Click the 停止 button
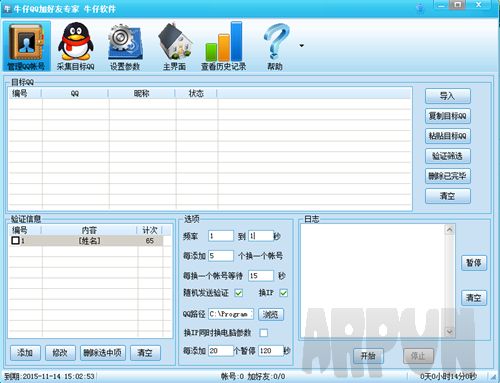500x383 pixels. [418, 356]
